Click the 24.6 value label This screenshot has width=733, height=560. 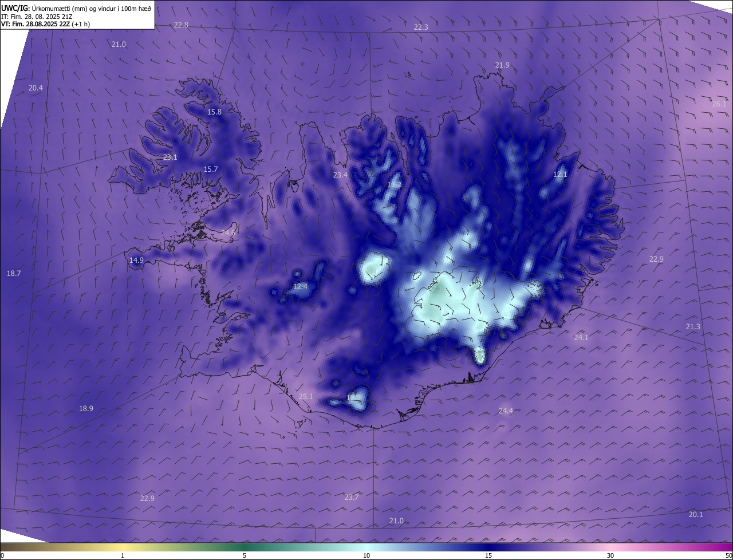[x=228, y=232]
